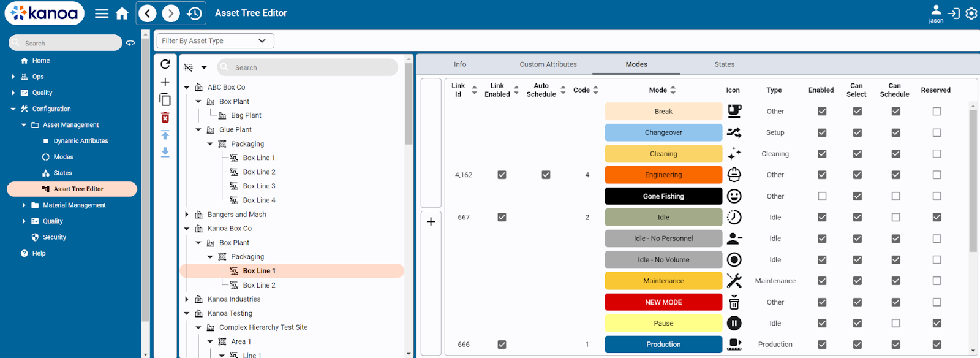The image size is (980, 358).
Task: Open Help in sidebar
Action: click(x=39, y=253)
